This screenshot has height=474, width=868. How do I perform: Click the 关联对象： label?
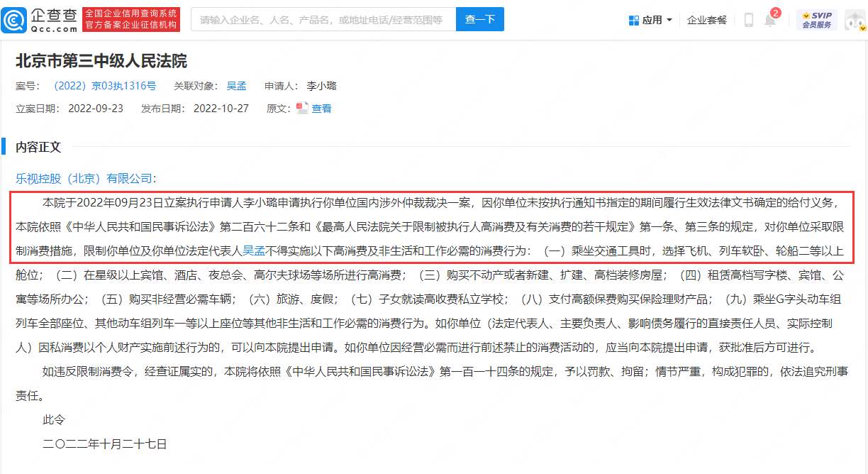tap(195, 86)
